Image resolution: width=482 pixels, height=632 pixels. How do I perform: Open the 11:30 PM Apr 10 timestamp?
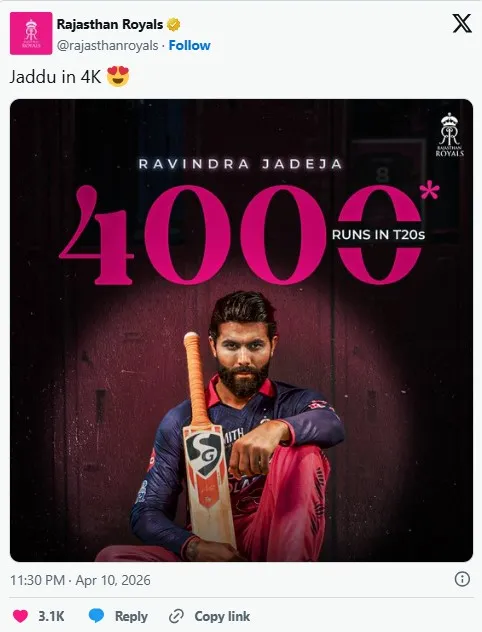(80, 580)
